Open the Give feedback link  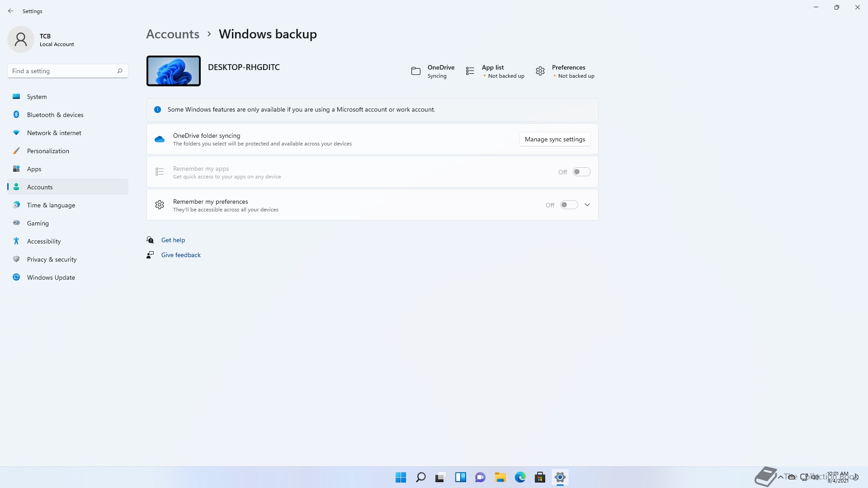tap(181, 255)
